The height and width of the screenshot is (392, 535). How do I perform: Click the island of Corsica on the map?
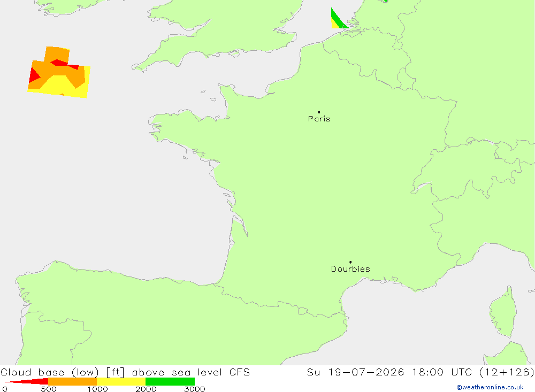[503, 312]
